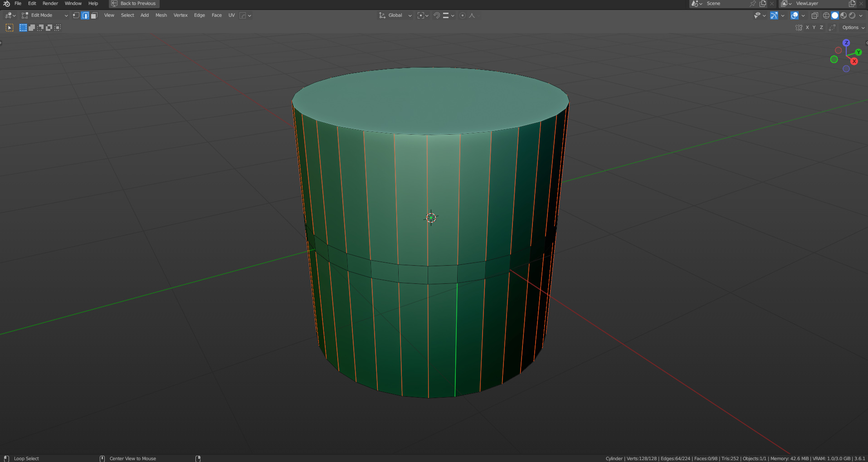
Task: Click the Select Box tweak tool icon
Action: click(10, 28)
